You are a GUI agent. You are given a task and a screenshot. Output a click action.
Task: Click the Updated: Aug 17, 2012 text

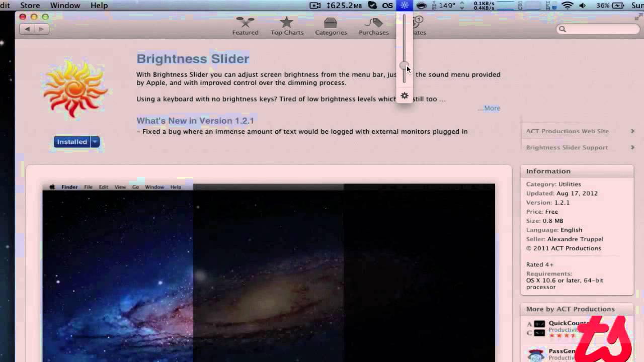[x=562, y=193]
